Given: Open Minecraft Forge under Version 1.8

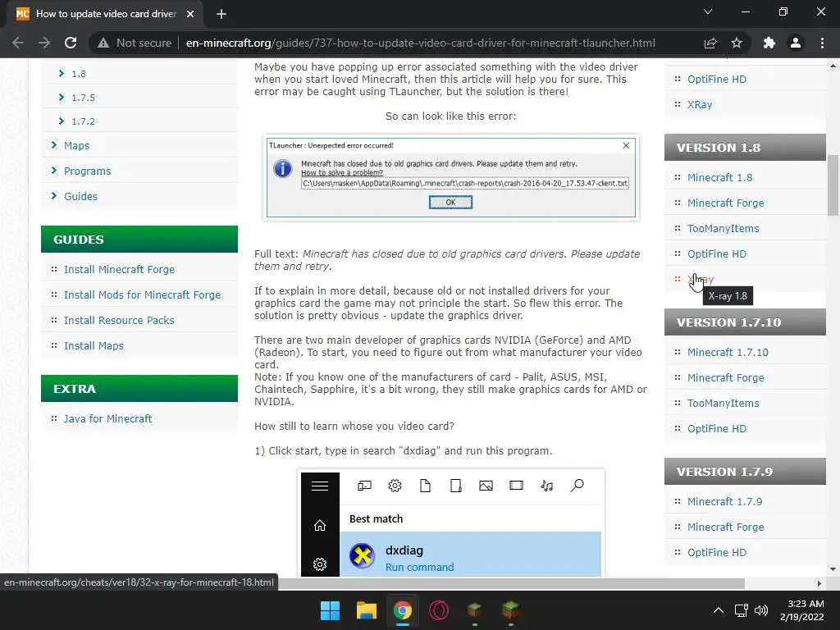Looking at the screenshot, I should tap(725, 203).
